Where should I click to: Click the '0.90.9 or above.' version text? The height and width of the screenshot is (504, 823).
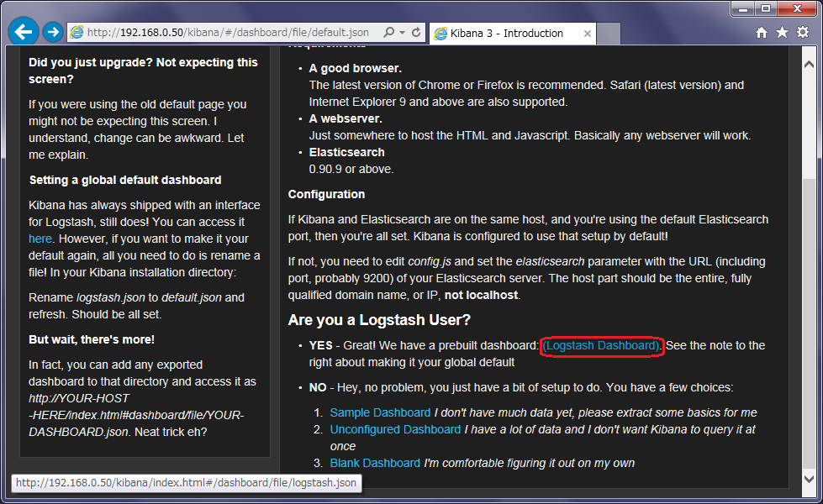[351, 170]
